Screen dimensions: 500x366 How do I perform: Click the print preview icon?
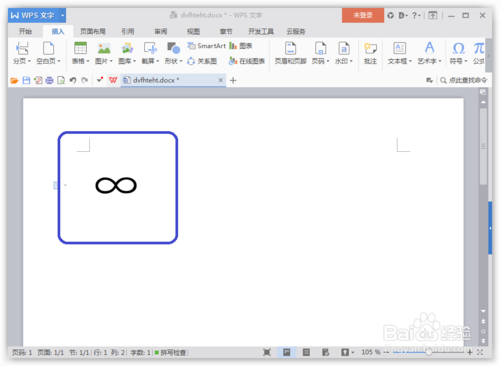pyautogui.click(x=61, y=80)
